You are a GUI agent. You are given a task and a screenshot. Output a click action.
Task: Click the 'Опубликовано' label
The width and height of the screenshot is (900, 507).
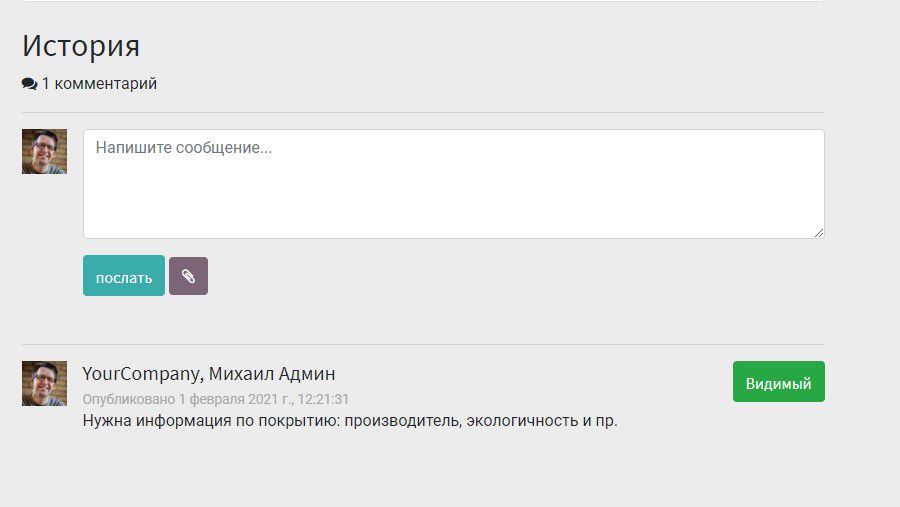128,399
